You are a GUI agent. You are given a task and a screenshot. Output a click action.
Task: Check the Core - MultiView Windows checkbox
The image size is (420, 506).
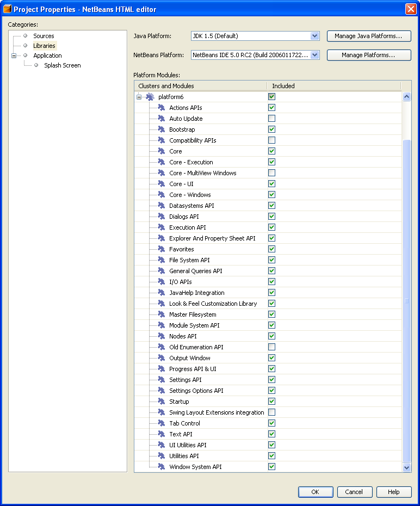(x=271, y=173)
